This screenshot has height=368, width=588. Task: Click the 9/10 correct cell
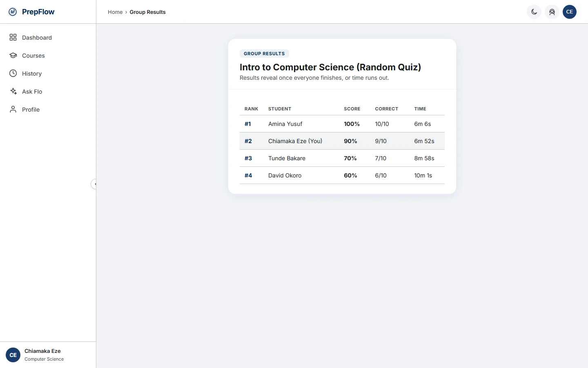pyautogui.click(x=381, y=141)
